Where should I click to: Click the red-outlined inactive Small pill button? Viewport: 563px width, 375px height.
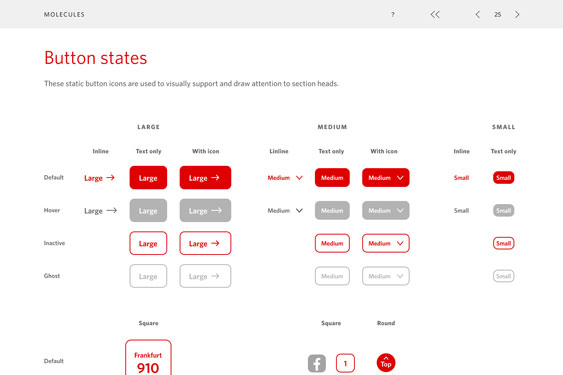click(503, 243)
